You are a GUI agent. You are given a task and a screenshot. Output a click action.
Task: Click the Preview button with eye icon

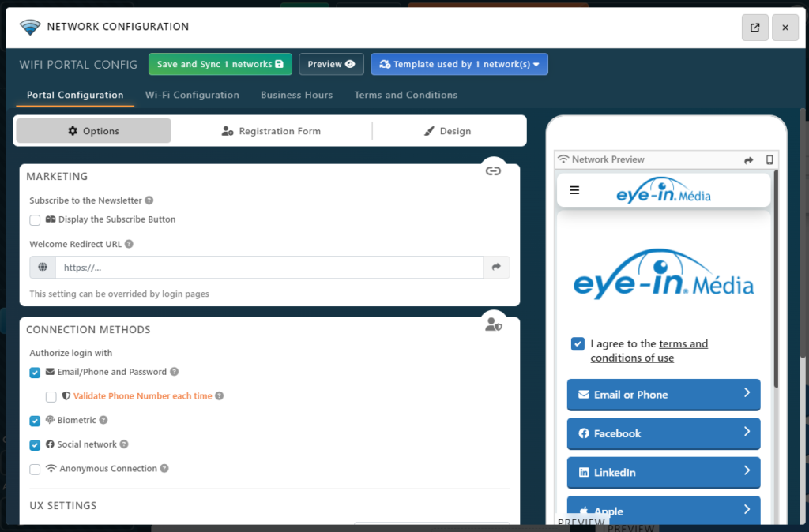pyautogui.click(x=331, y=64)
